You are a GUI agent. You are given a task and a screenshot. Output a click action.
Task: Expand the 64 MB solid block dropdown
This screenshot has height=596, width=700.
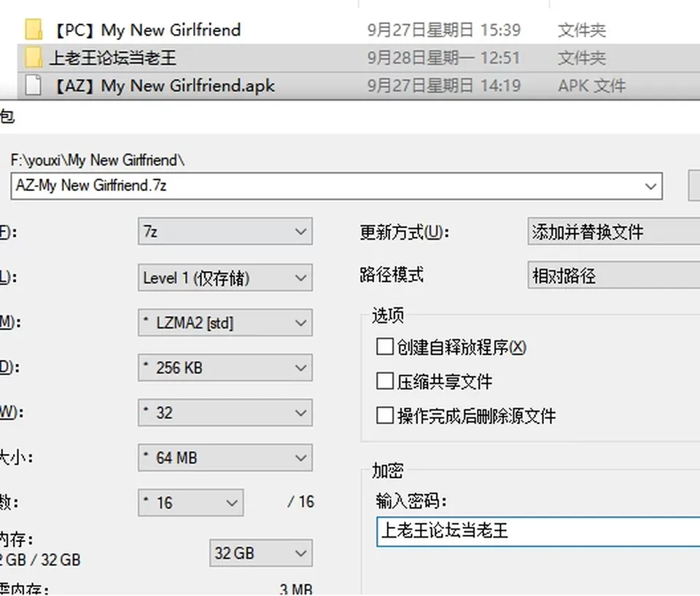pos(225,458)
